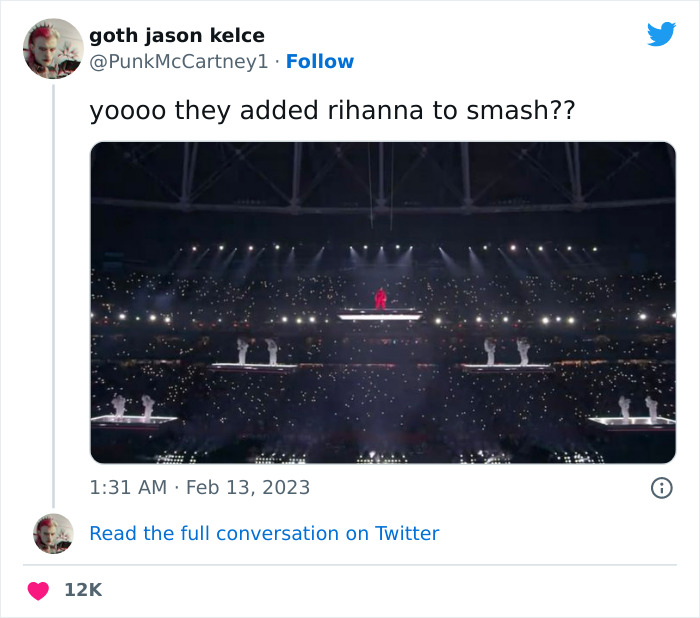Open the large profile avatar of the author
The height and width of the screenshot is (618, 700).
[53, 48]
